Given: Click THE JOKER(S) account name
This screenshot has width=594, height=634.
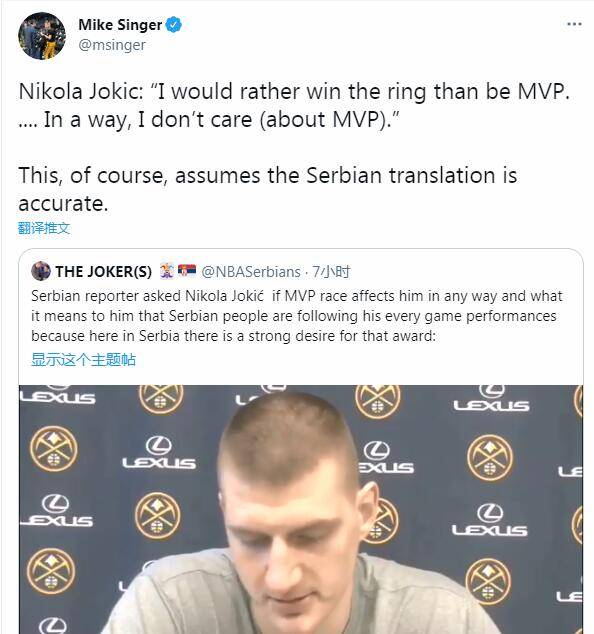Looking at the screenshot, I should tap(104, 272).
